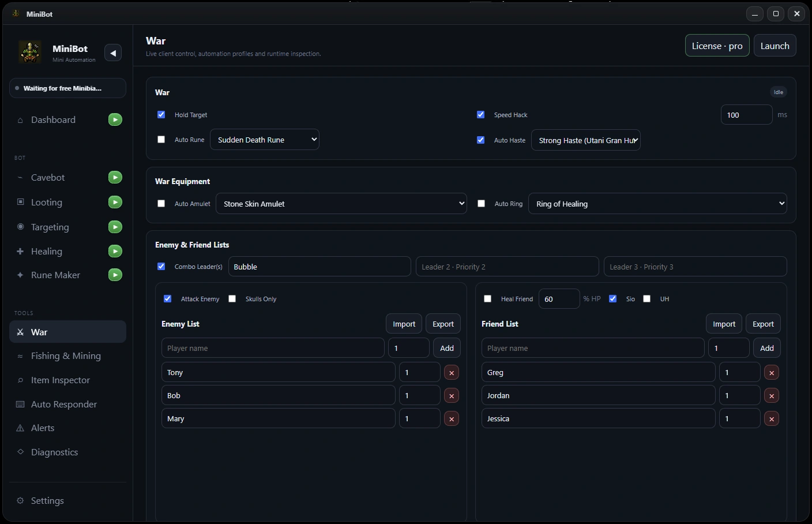This screenshot has width=812, height=524.
Task: Uncheck the Auto Haste checkbox
Action: tap(481, 140)
